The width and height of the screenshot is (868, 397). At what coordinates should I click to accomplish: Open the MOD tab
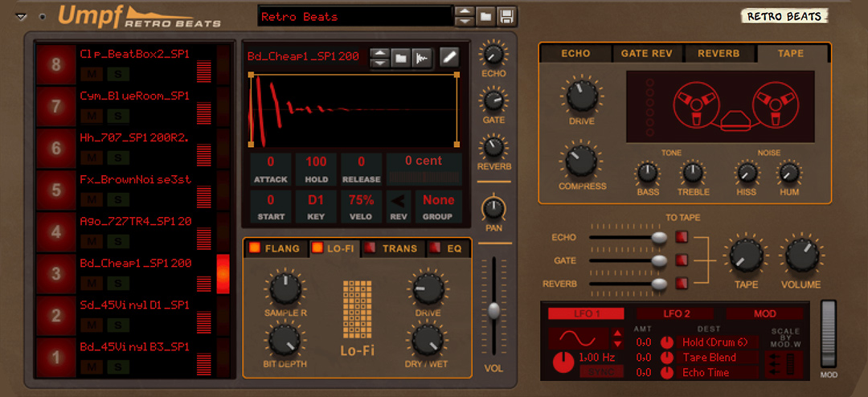(764, 314)
